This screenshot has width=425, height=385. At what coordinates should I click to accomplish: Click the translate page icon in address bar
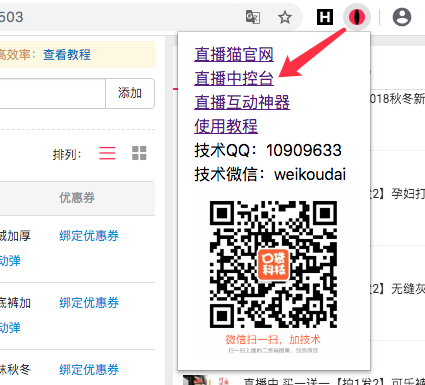point(253,17)
